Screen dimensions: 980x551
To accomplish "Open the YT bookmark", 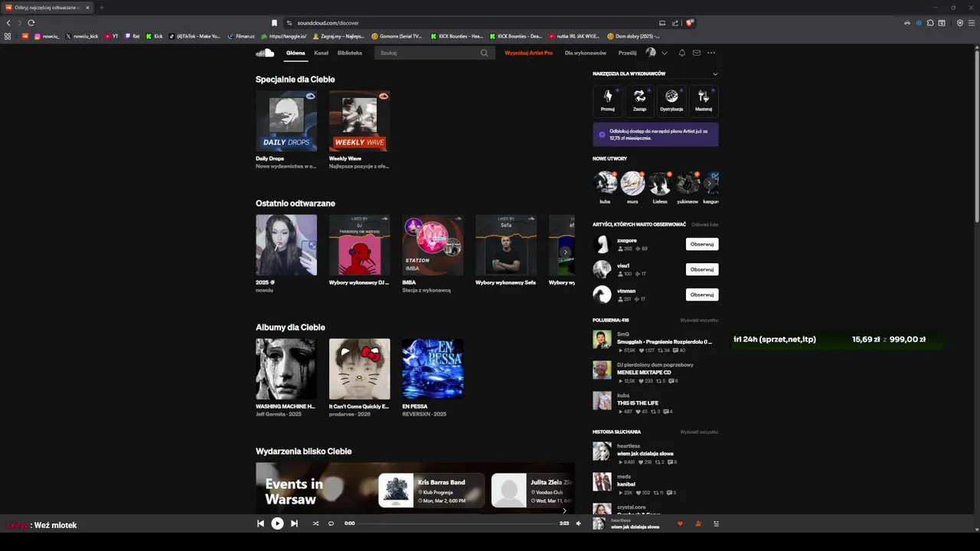I will pyautogui.click(x=112, y=36).
